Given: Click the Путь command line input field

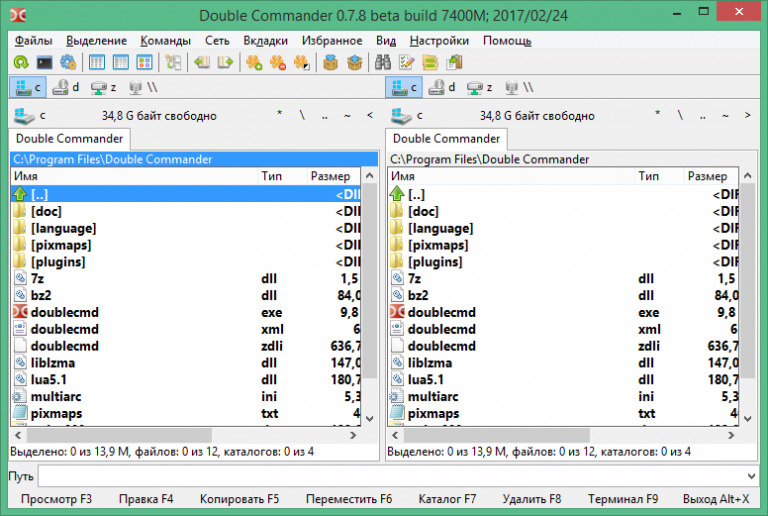Looking at the screenshot, I should [x=398, y=476].
